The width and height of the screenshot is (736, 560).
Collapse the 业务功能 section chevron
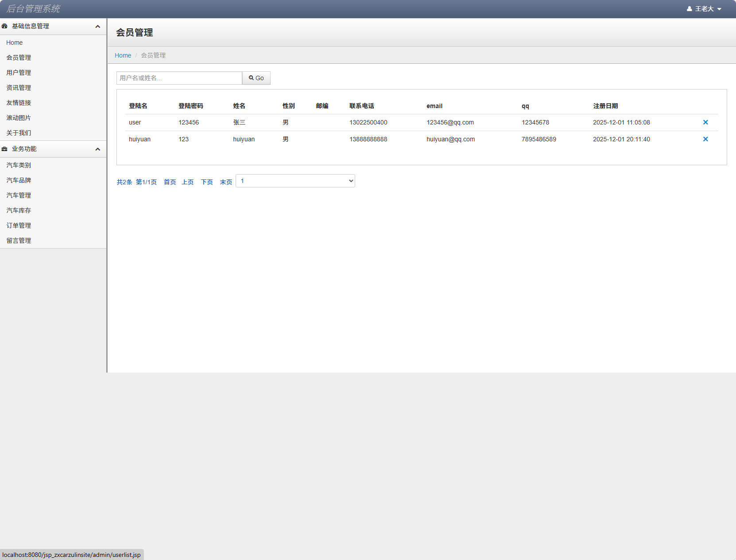coord(97,149)
